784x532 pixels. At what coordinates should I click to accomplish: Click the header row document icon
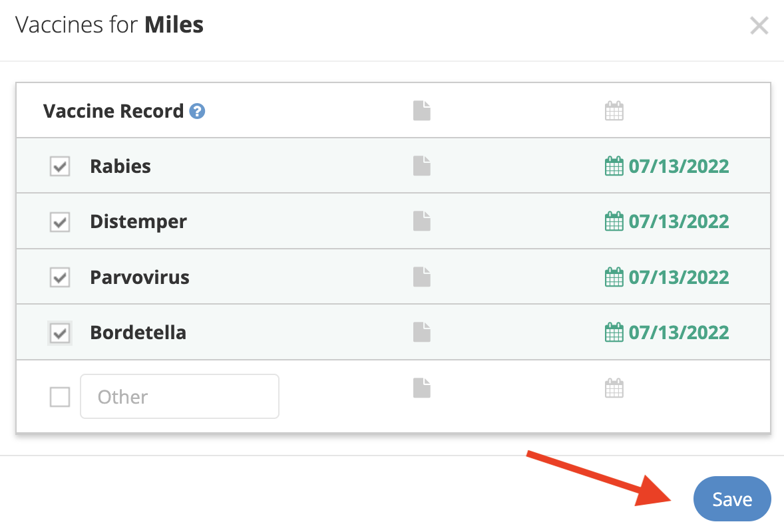[x=422, y=110]
